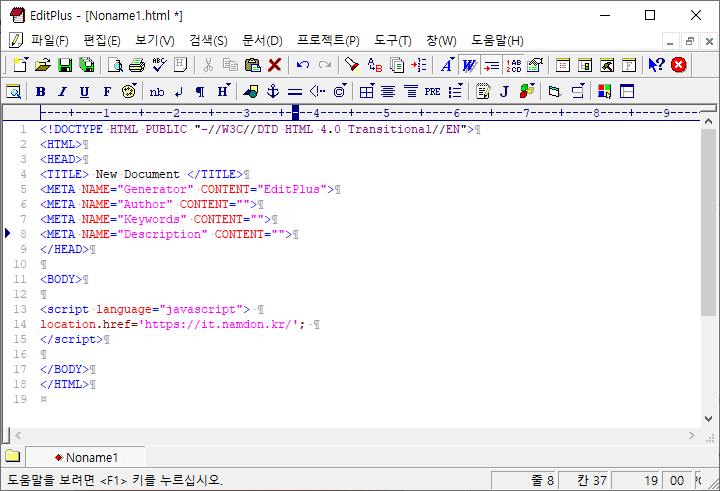This screenshot has width=720, height=491.
Task: Apply Bold tag with the B icon
Action: click(40, 92)
